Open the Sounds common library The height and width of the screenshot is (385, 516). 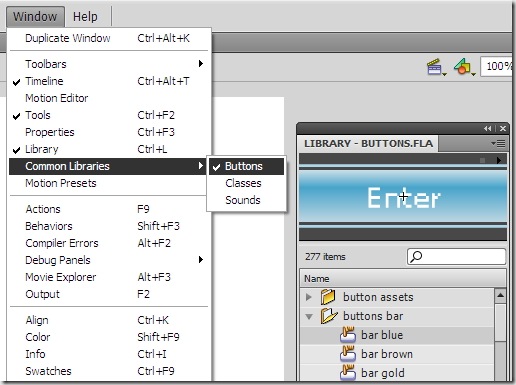click(246, 200)
